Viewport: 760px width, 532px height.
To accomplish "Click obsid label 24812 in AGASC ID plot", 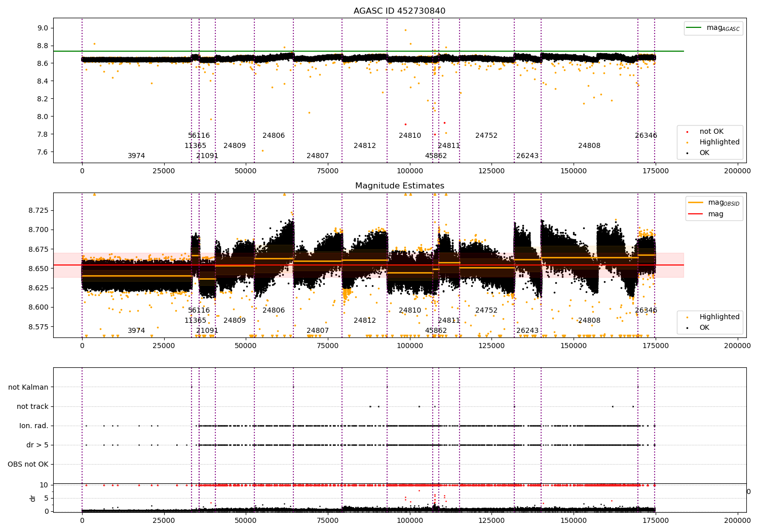I will tap(365, 146).
